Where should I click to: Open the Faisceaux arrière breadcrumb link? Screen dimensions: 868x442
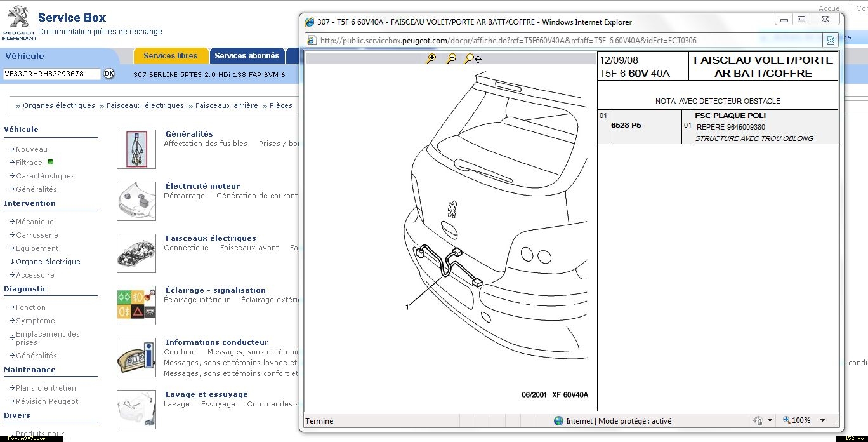(227, 105)
